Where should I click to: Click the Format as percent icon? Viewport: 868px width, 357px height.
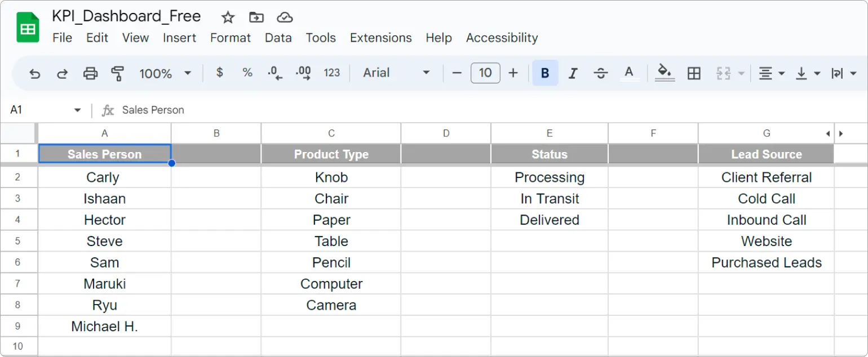click(247, 73)
